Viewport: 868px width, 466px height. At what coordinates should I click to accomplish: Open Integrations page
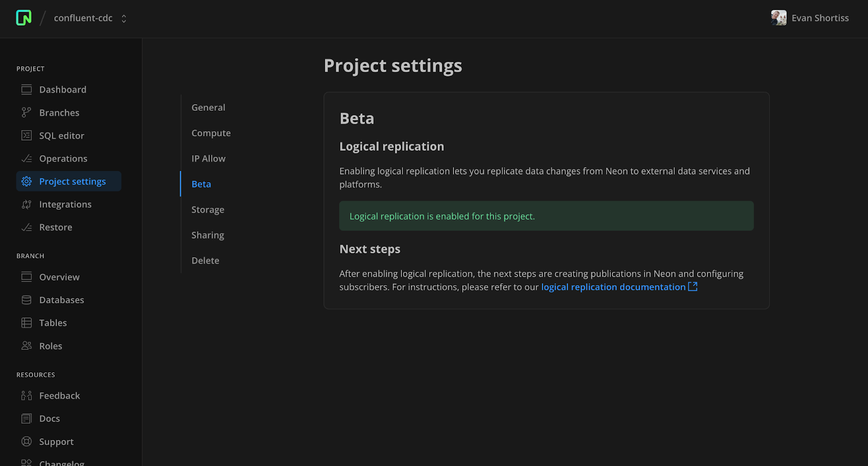[65, 205]
